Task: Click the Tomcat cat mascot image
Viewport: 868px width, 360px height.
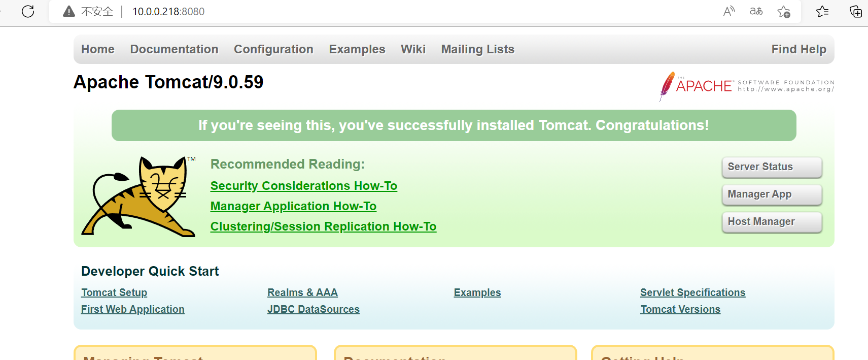Action: coord(139,197)
